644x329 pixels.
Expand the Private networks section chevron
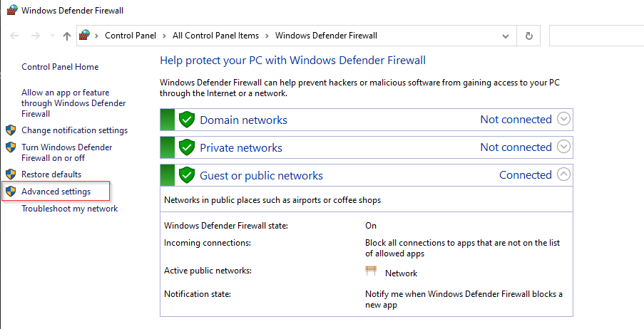point(564,147)
